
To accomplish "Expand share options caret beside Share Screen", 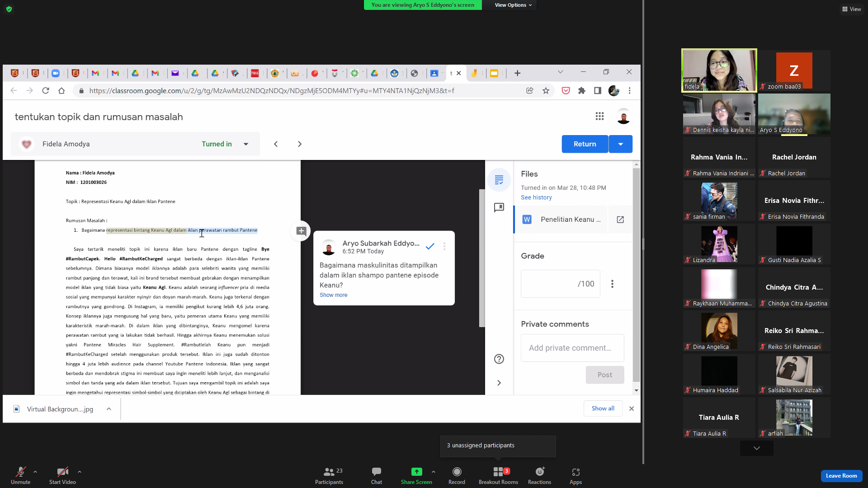I will [434, 472].
